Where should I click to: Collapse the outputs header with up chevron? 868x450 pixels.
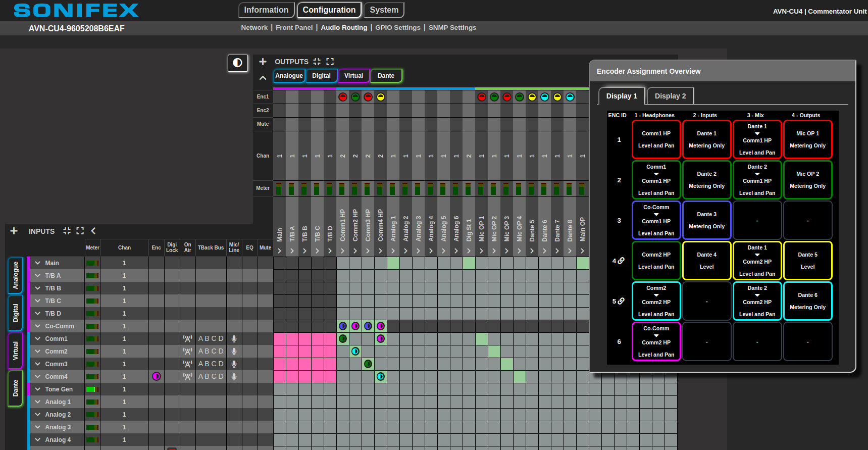point(263,78)
